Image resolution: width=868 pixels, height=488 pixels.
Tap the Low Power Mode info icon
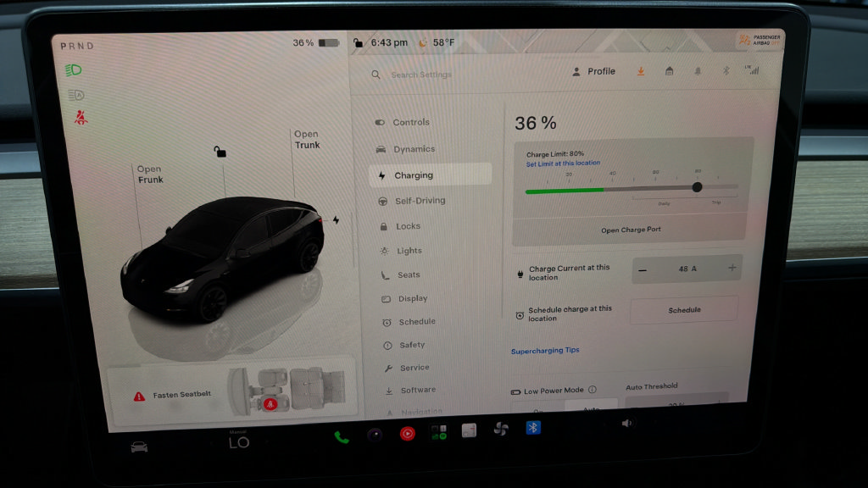(593, 390)
